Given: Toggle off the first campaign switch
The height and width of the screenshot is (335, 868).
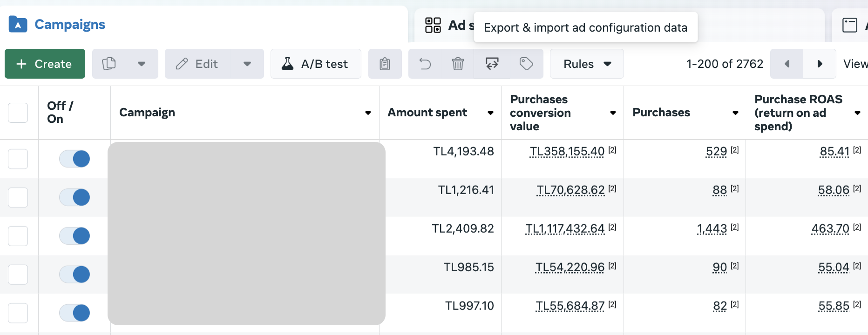Looking at the screenshot, I should (75, 159).
